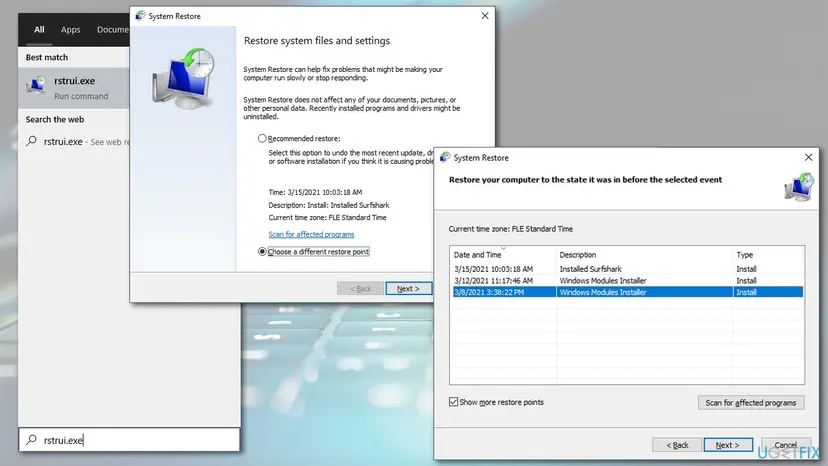
Task: Select the Recommended restore radio button
Action: pyautogui.click(x=262, y=138)
